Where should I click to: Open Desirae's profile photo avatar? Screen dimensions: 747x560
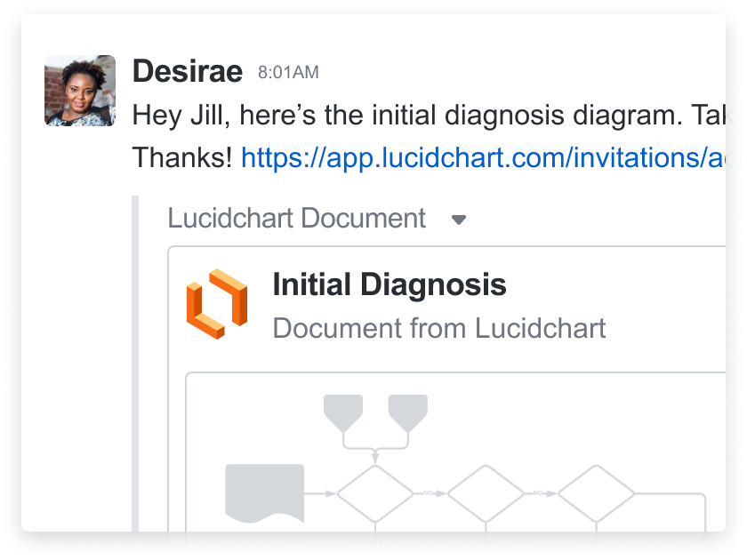(80, 91)
